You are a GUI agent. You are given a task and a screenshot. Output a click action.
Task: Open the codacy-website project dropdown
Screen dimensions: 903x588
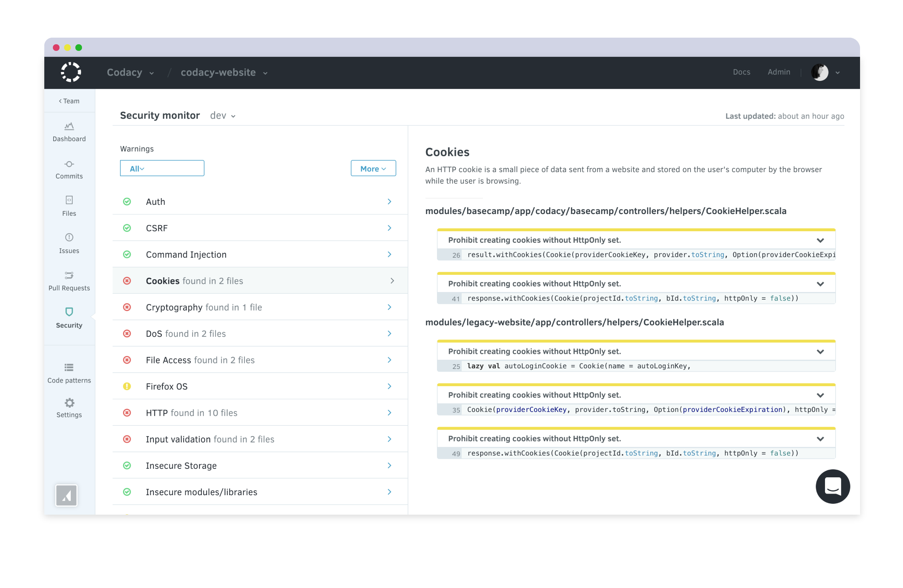pos(224,72)
